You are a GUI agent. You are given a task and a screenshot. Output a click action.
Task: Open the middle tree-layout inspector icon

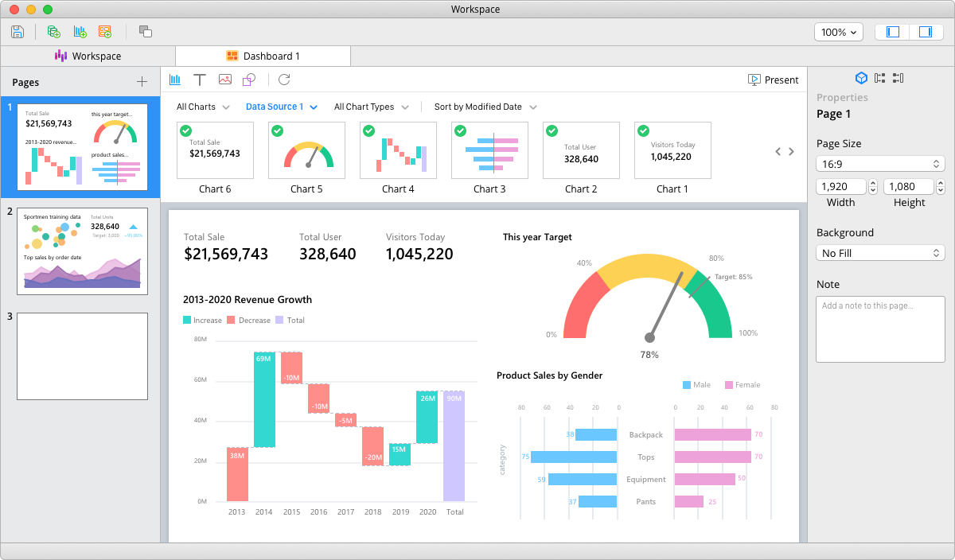(x=879, y=78)
